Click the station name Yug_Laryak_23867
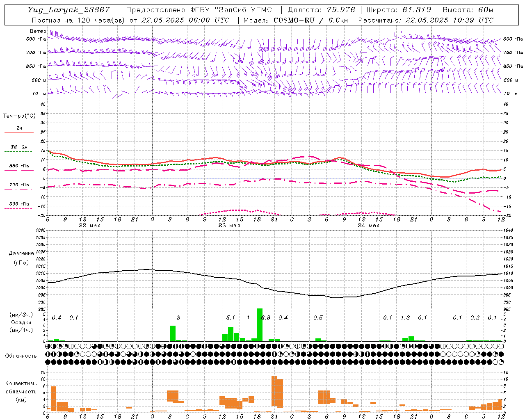Viewport: 525px width, 420px height. pyautogui.click(x=69, y=10)
